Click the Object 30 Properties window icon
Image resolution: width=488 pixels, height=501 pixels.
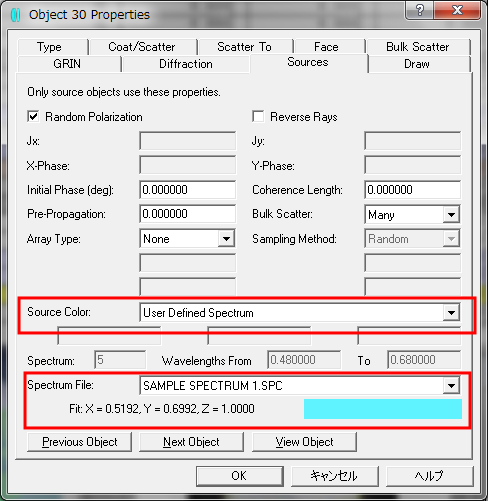[x=15, y=15]
